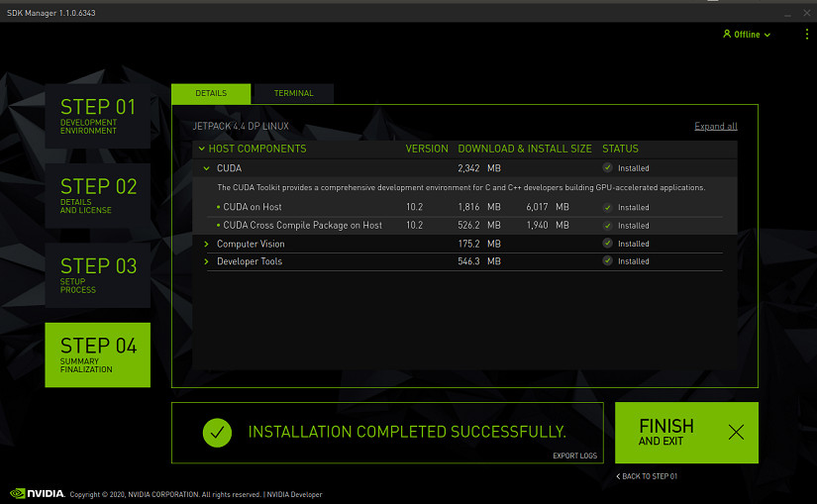Click the DOWNLOAD & INSTALL SIZE column header
Viewport: 817px width, 504px height.
click(x=525, y=149)
